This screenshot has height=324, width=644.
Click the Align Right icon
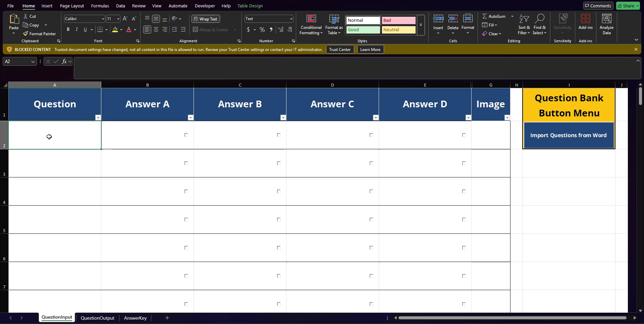coord(165,30)
